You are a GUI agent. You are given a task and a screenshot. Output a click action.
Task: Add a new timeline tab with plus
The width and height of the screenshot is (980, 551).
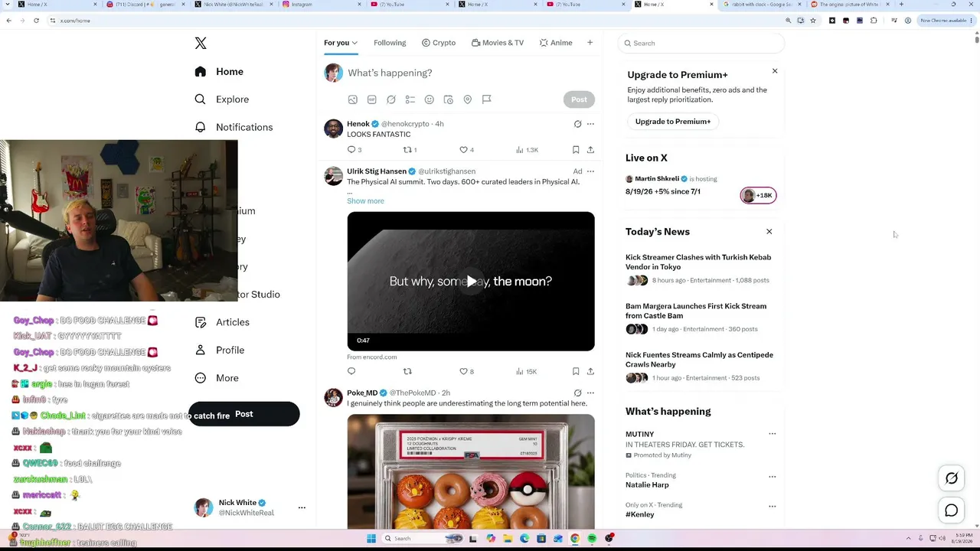[x=590, y=43]
